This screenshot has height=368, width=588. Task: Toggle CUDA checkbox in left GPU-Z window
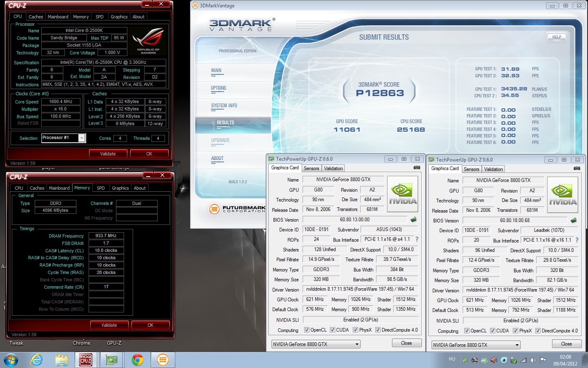(332, 330)
